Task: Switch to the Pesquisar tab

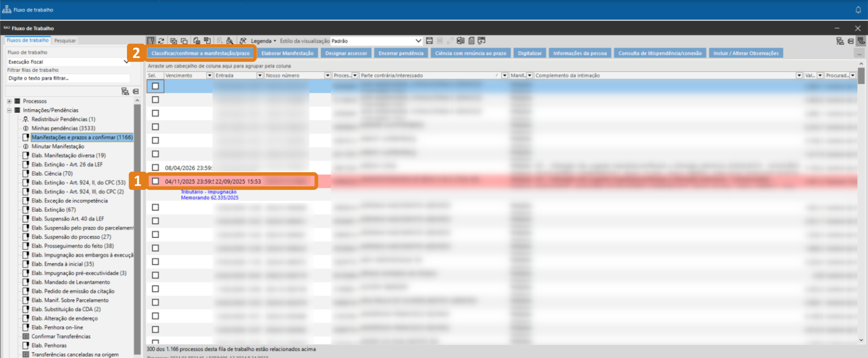Action: coord(65,40)
